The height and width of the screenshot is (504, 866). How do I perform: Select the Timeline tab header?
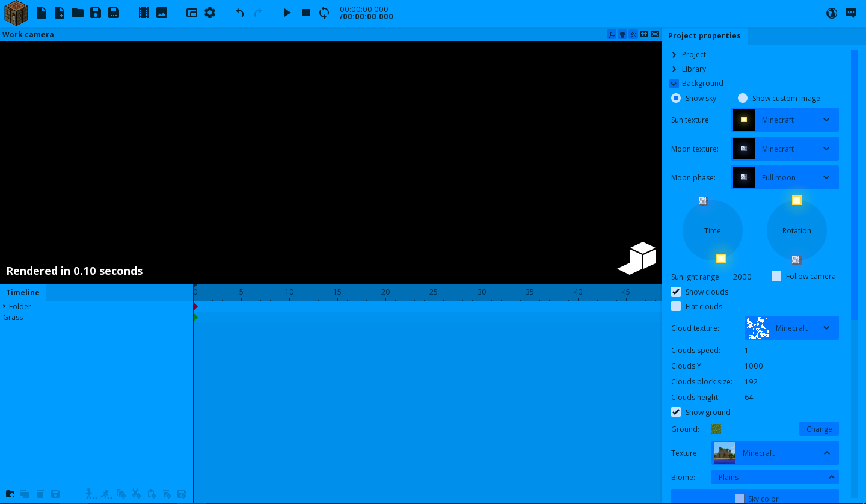22,292
